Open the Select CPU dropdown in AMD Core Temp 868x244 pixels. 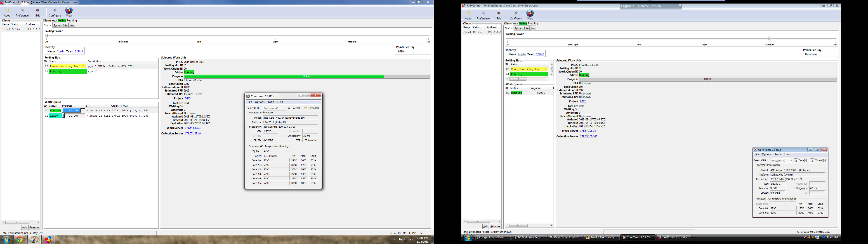781,160
